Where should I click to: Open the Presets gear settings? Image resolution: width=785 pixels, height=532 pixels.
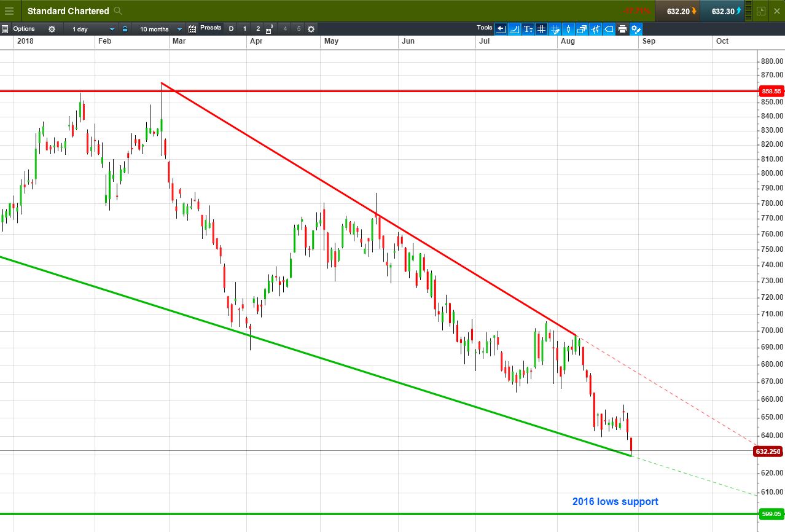click(311, 29)
